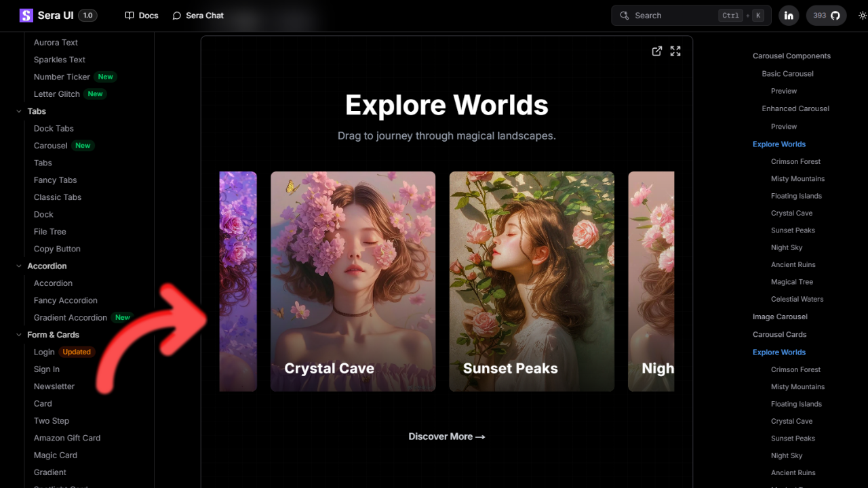This screenshot has height=488, width=868.
Task: Click the Discover More link
Action: (x=447, y=436)
